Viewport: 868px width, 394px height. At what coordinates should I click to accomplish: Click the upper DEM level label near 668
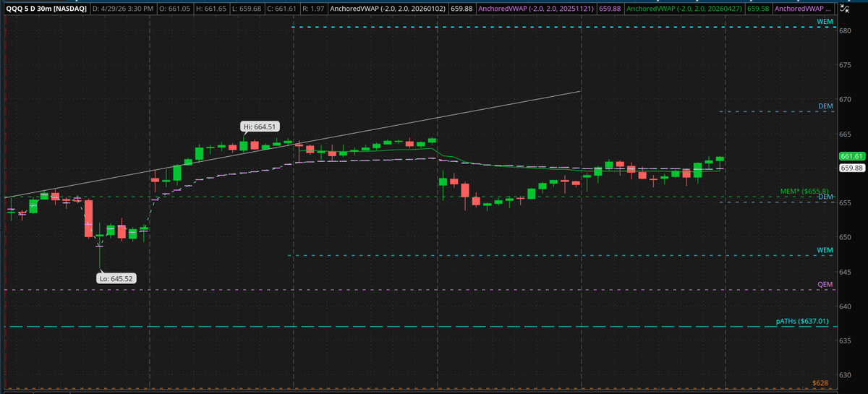825,106
